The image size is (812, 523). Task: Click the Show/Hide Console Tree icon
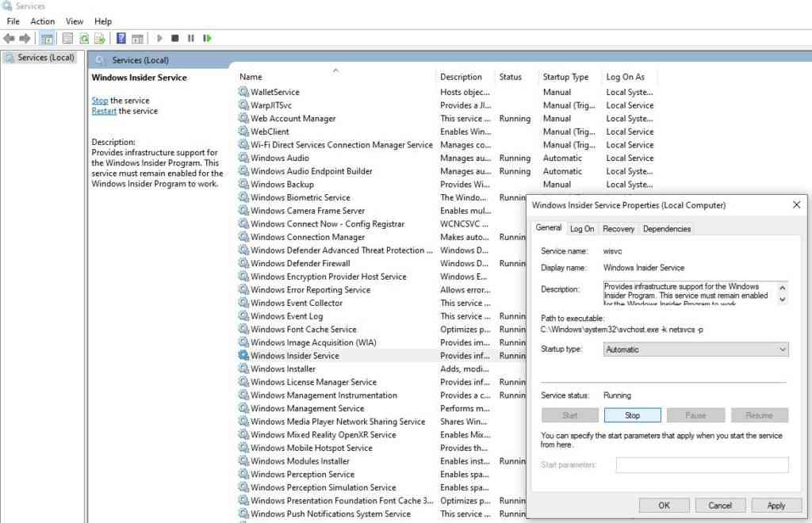(47, 38)
